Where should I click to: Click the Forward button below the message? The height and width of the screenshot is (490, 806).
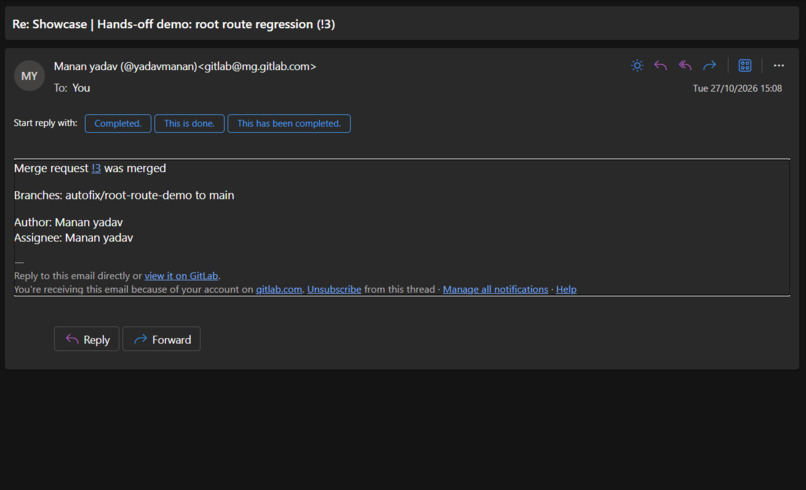(161, 339)
